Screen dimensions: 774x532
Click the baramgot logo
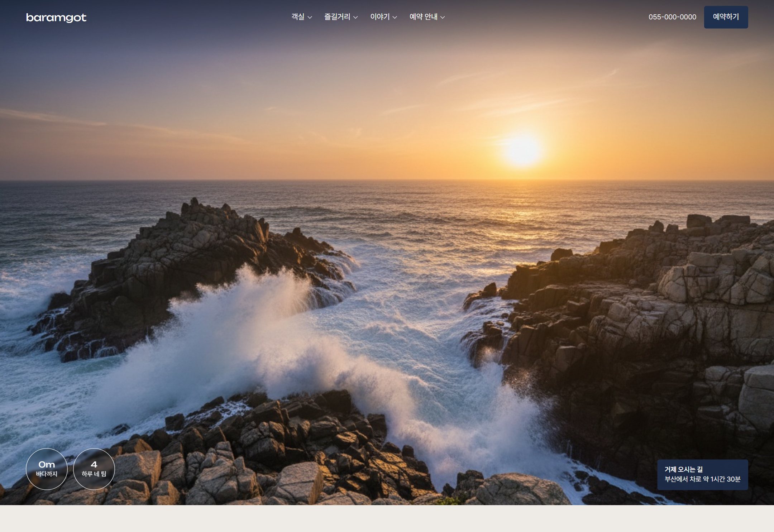coord(56,18)
